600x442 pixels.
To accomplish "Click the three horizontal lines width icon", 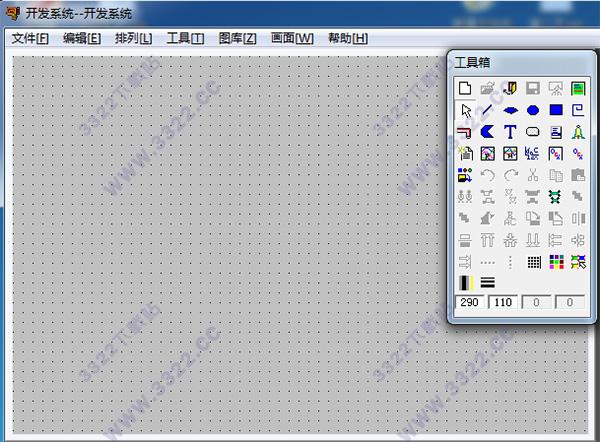I will coord(488,283).
